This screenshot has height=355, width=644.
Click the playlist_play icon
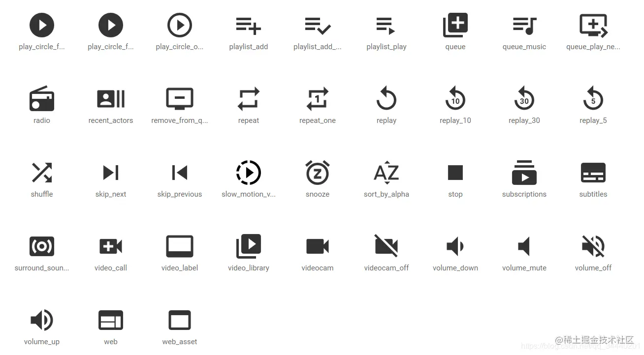[x=386, y=26]
